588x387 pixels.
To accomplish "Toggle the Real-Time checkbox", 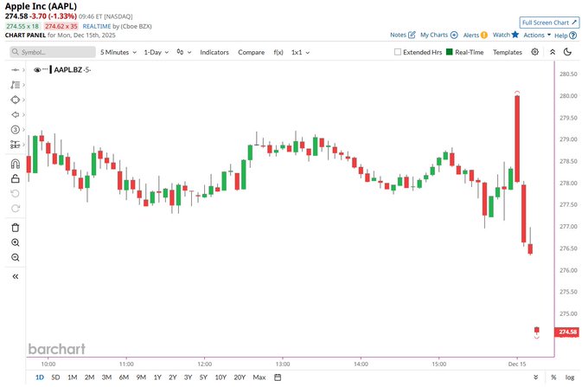I will [x=450, y=52].
